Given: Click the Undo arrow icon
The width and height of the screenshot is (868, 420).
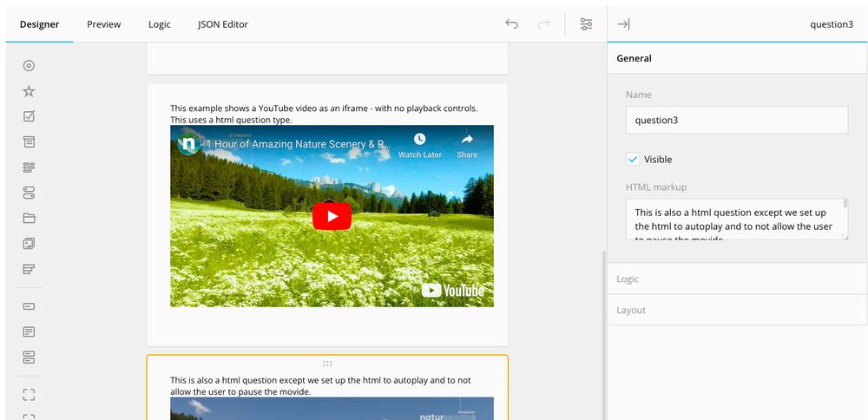Looking at the screenshot, I should tap(511, 23).
